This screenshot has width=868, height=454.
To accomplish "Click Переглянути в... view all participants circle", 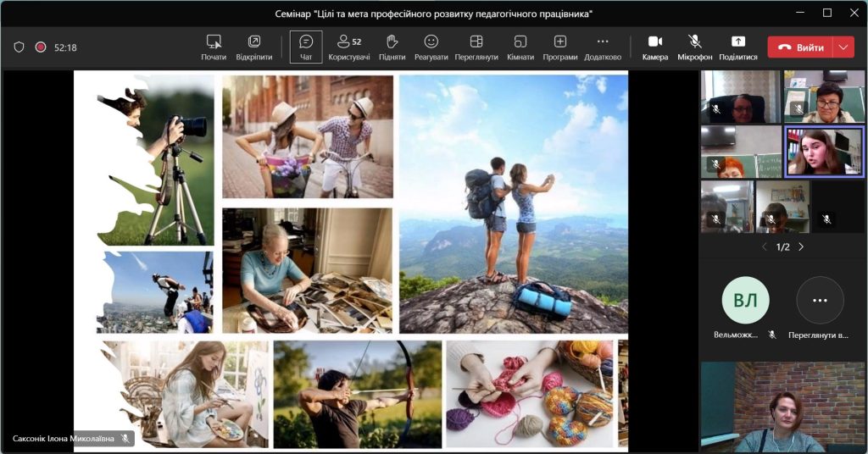I will 820,301.
